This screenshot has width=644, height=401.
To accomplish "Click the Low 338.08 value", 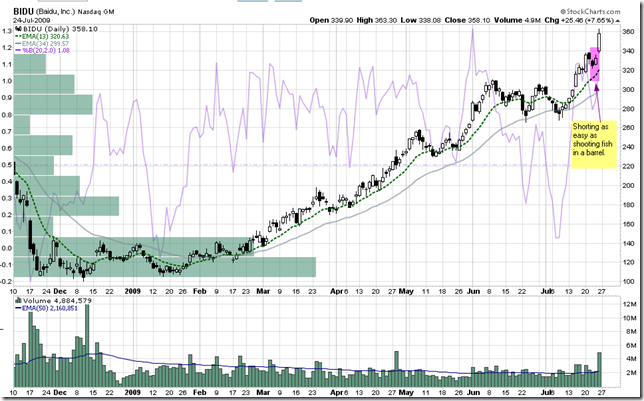I will tap(421, 20).
